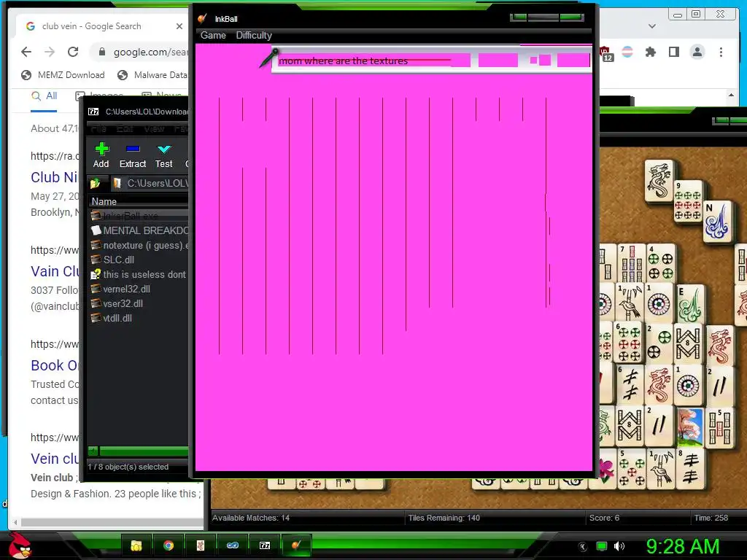Viewport: 747px width, 560px height.
Task: Open the Game menu in InkBall
Action: [213, 35]
